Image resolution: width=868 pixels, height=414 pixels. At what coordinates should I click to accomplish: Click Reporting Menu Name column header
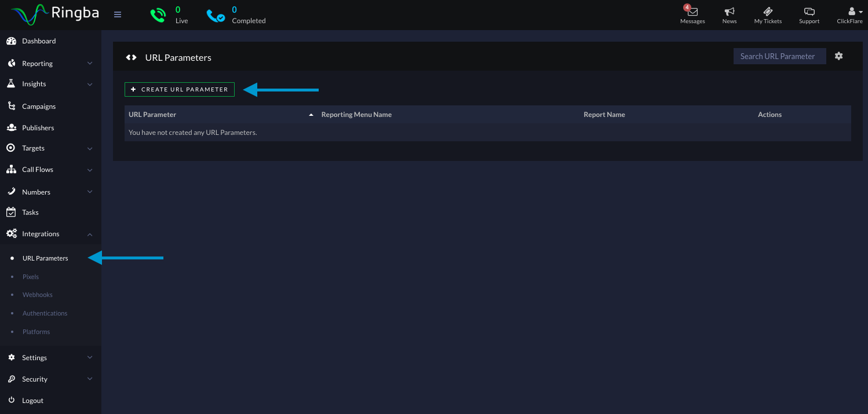pyautogui.click(x=356, y=115)
